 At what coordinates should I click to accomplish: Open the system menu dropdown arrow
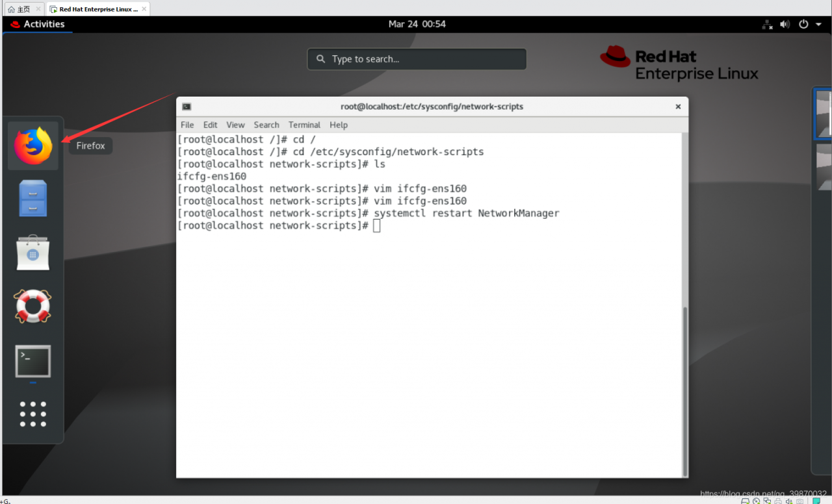[818, 25]
